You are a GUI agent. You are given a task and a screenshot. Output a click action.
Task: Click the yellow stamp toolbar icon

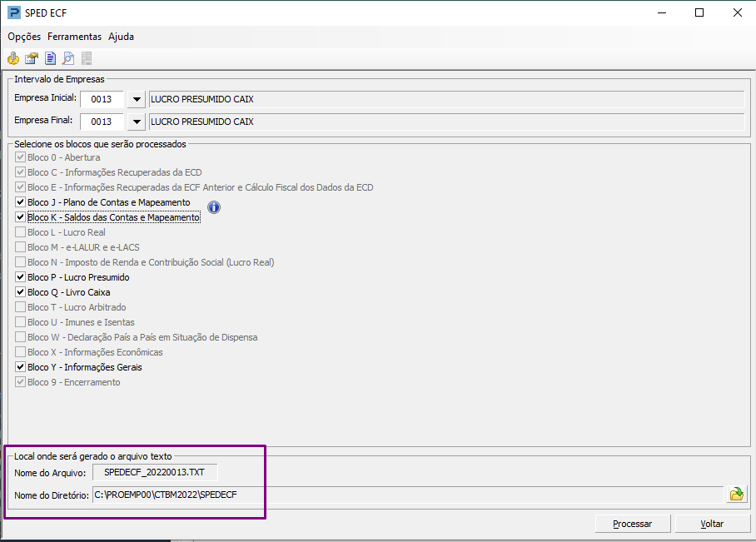[x=13, y=58]
